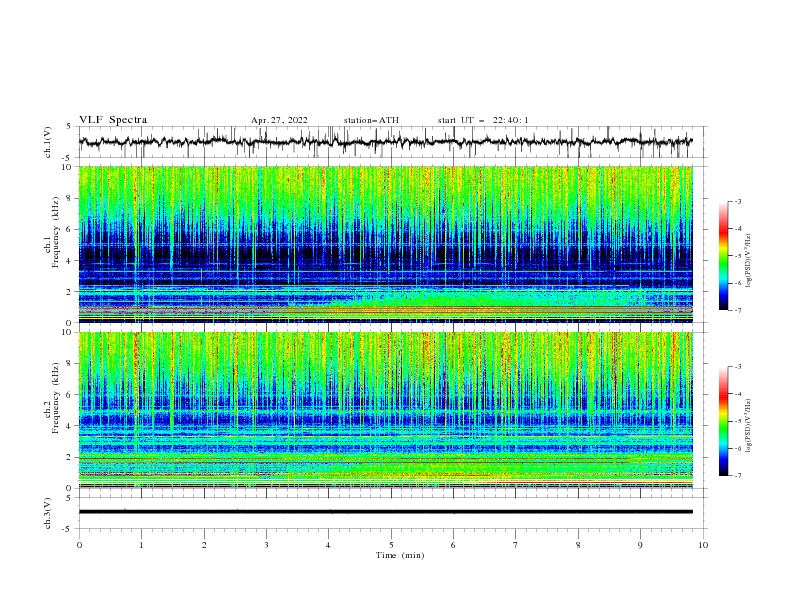Viewport: 792px width, 612px height.
Task: Click the ch.2 "log(PSD)(V²/Hz)" colorbar label
Action: pyautogui.click(x=749, y=425)
